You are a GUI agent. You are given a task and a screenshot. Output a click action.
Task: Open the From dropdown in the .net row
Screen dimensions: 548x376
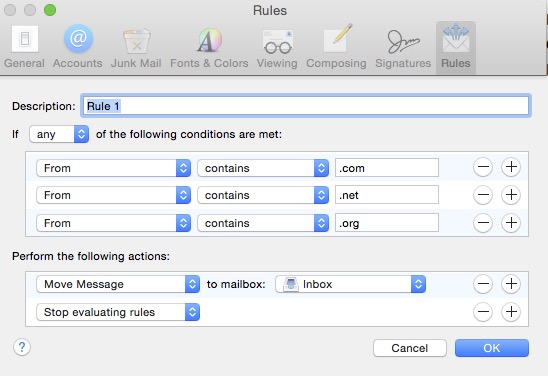tap(113, 195)
